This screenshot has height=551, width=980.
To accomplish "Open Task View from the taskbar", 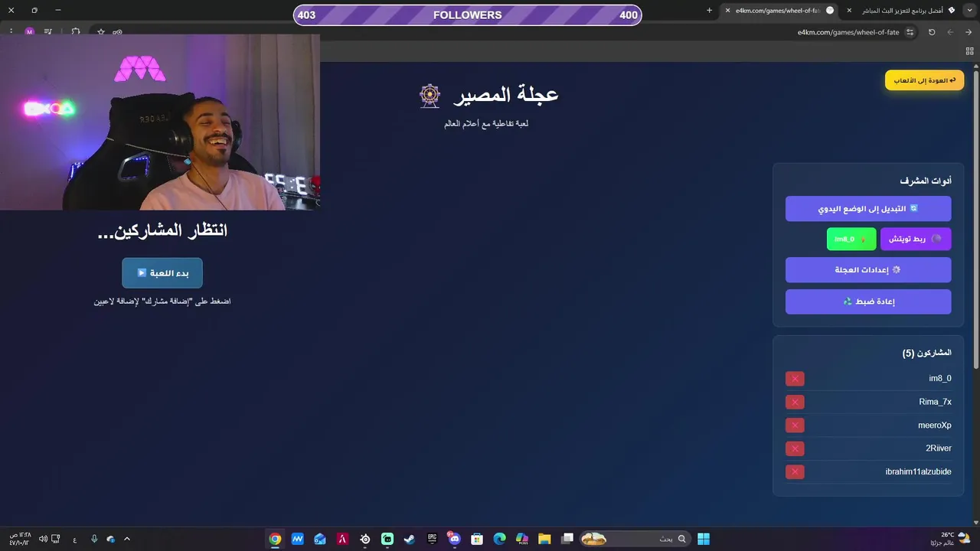I will 567,539.
